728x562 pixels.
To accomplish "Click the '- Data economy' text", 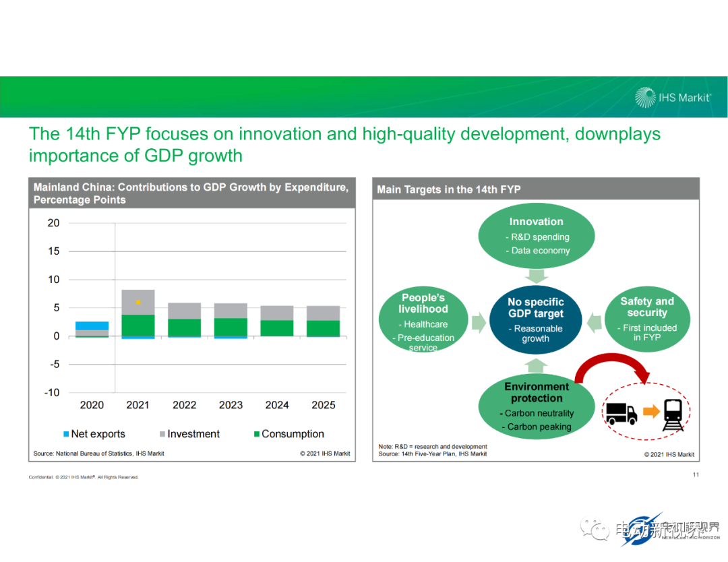I will pyautogui.click(x=538, y=251).
